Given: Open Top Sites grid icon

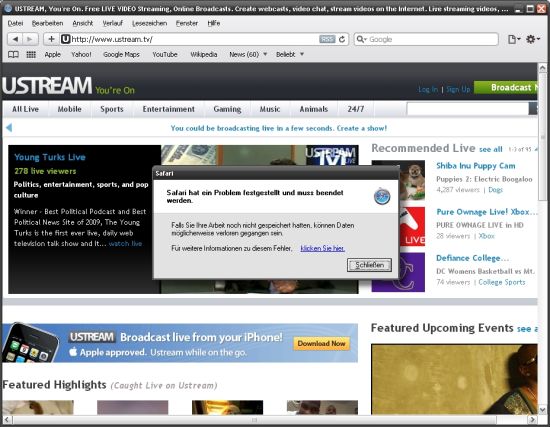Looking at the screenshot, I should [31, 54].
